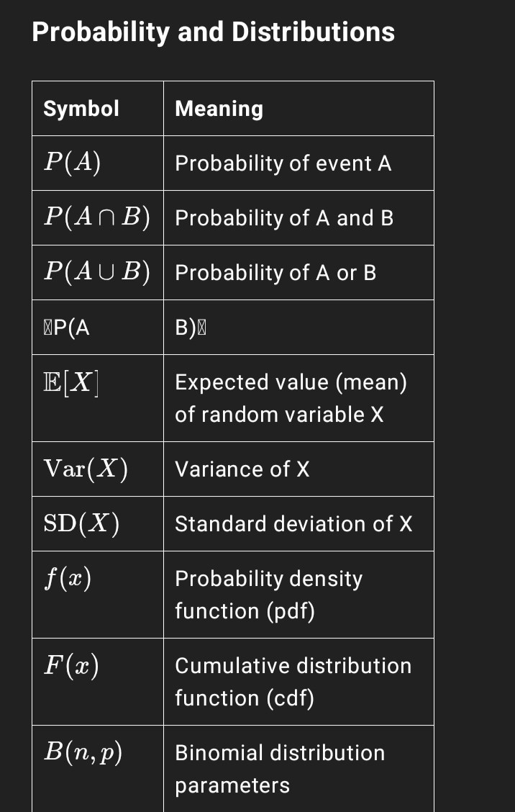This screenshot has height=812, width=515.
Task: Click the Probability and Distributions heading
Action: point(213,32)
